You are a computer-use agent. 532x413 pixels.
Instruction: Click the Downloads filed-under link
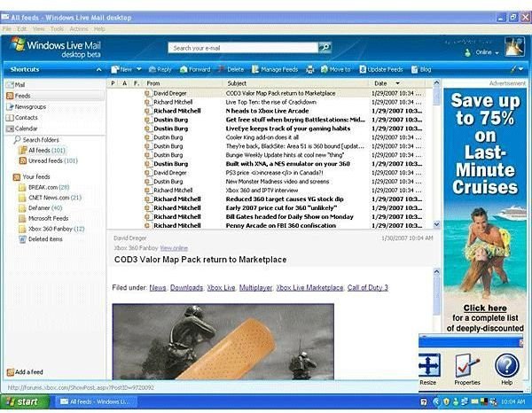pos(186,288)
